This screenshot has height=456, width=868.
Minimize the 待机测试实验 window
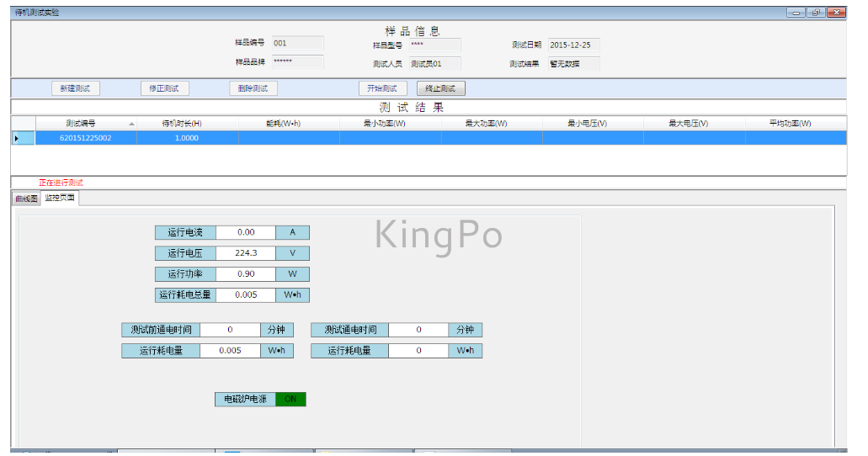[x=796, y=13]
